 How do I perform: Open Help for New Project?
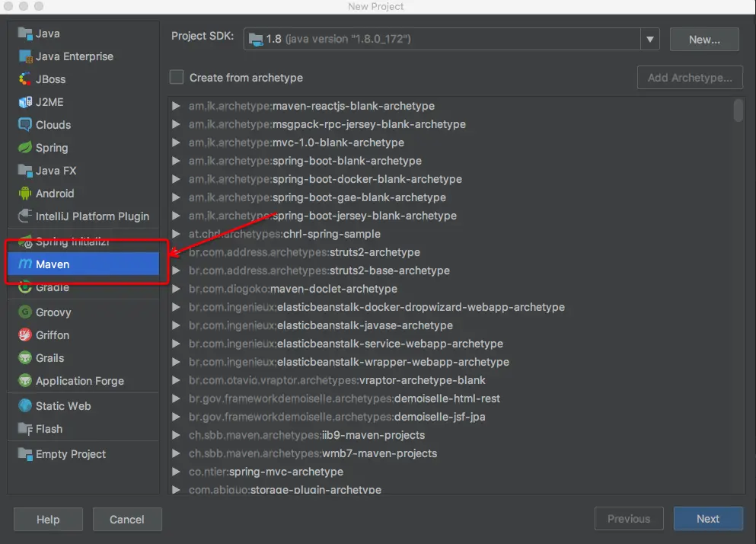[48, 520]
